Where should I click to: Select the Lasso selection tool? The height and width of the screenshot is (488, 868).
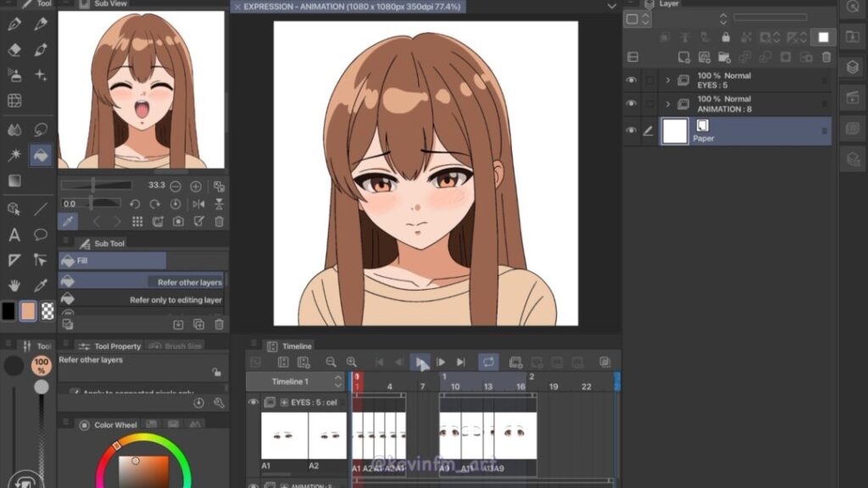coord(40,130)
